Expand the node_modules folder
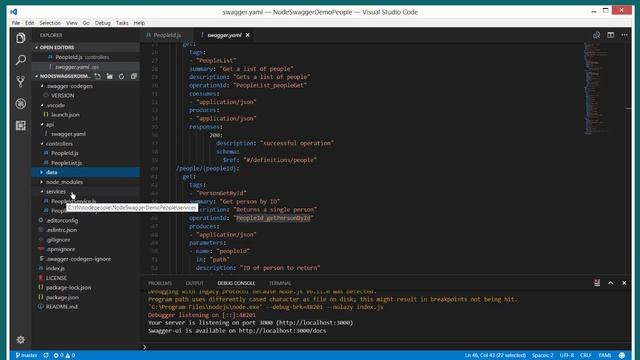Screen dimensions: 640x360 (86, 182)
